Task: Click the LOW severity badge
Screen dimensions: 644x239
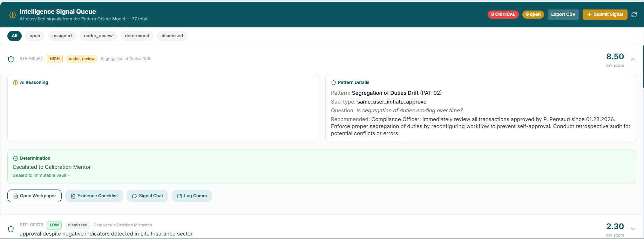Action: (x=54, y=225)
